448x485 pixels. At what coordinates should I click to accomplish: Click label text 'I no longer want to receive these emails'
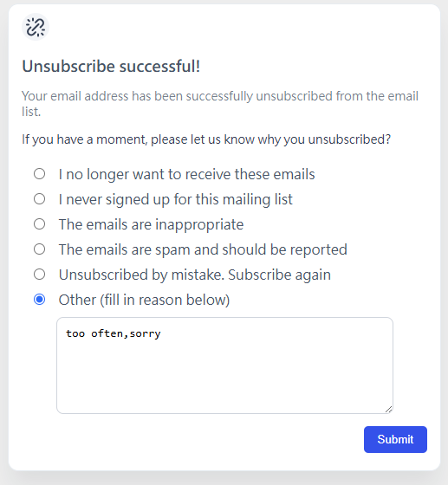click(x=186, y=174)
